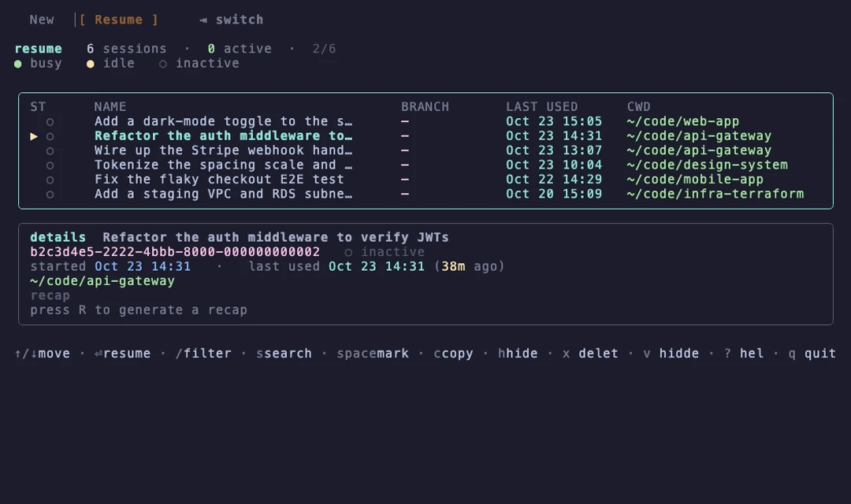The width and height of the screenshot is (851, 504).
Task: Click the inactive status in the details panel
Action: click(x=385, y=252)
